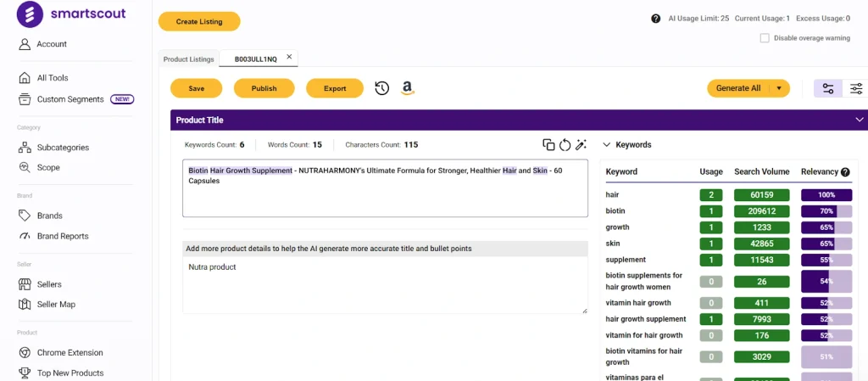Screen dimensions: 868x381
Task: Click search volume 60159 for hair
Action: click(x=762, y=195)
